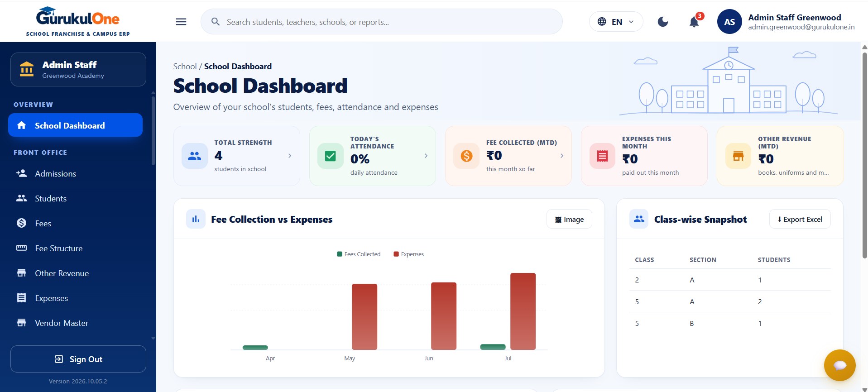The height and width of the screenshot is (392, 868).
Task: Click Export Excel button
Action: 800,219
